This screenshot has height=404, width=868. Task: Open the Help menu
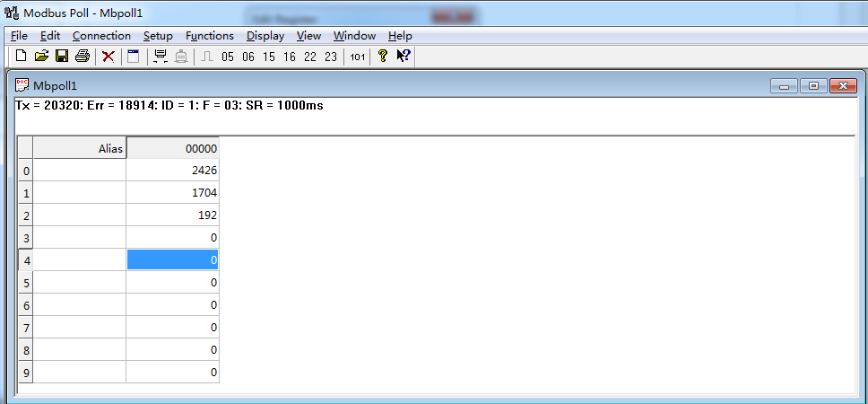(400, 36)
